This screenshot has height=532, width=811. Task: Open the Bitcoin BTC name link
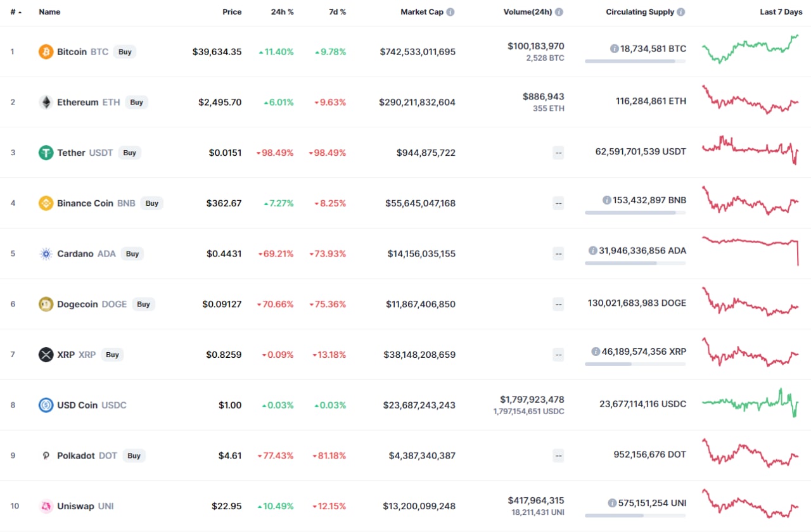(82, 52)
